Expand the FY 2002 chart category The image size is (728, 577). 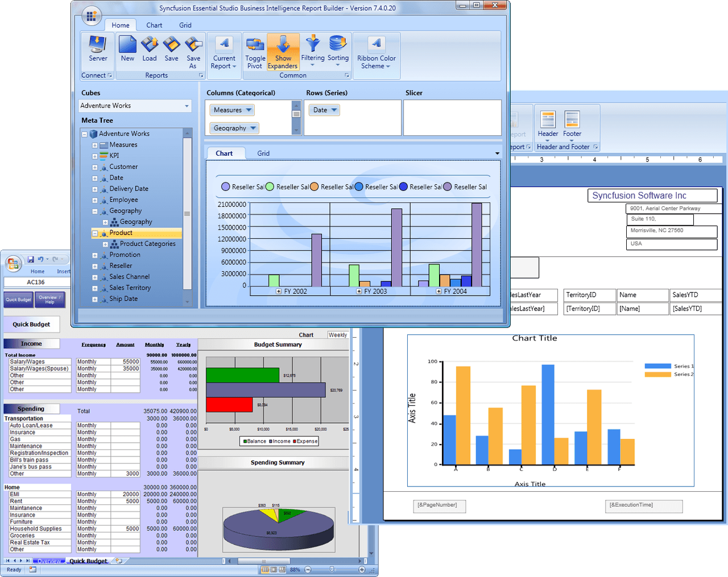pyautogui.click(x=279, y=291)
